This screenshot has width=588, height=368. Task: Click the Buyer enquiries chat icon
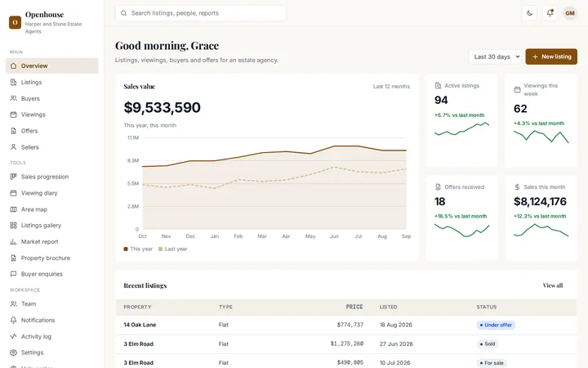14,274
